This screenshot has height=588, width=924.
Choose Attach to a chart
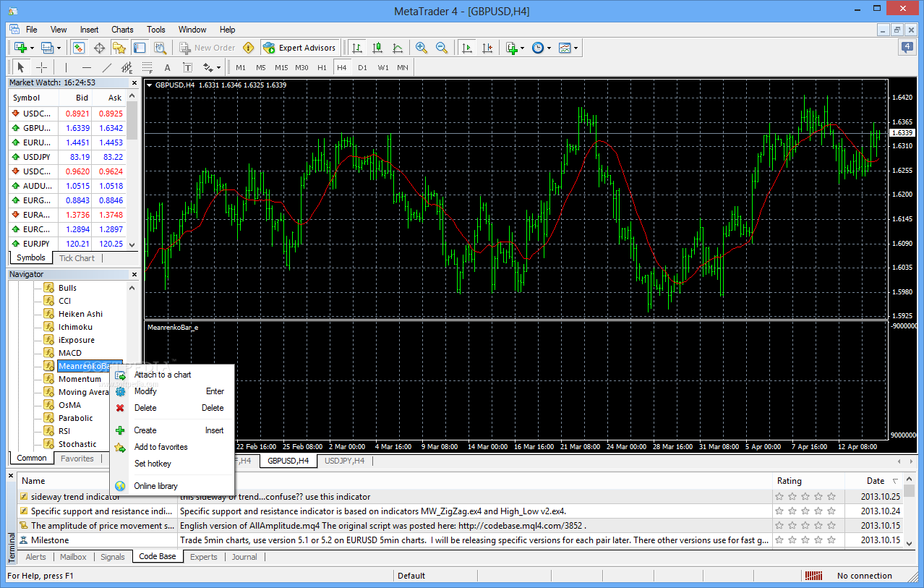click(x=163, y=375)
